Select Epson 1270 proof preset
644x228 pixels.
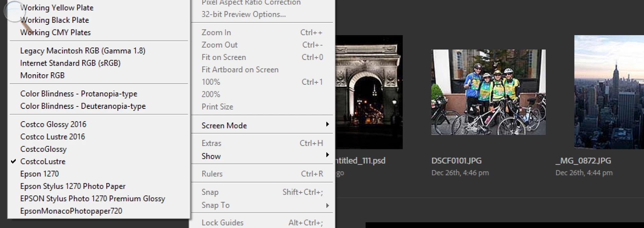[x=99, y=174]
